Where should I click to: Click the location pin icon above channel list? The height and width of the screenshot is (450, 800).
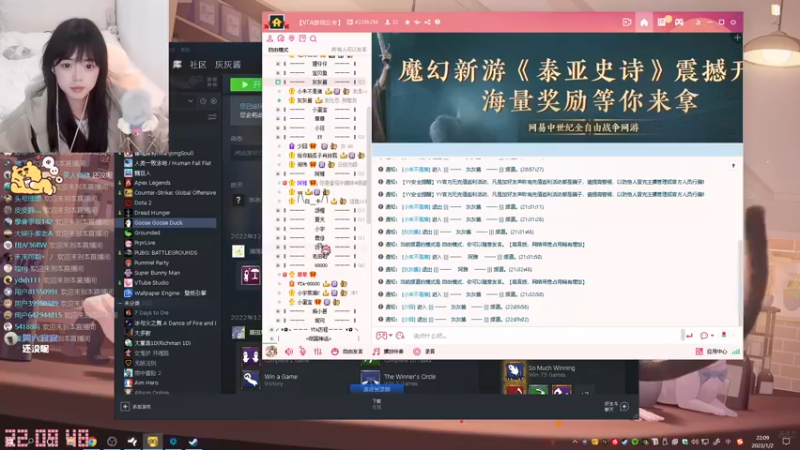coord(292,39)
